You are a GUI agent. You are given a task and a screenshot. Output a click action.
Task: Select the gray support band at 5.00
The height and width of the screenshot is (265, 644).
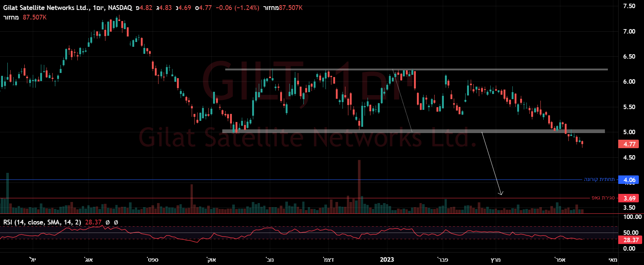coord(414,131)
